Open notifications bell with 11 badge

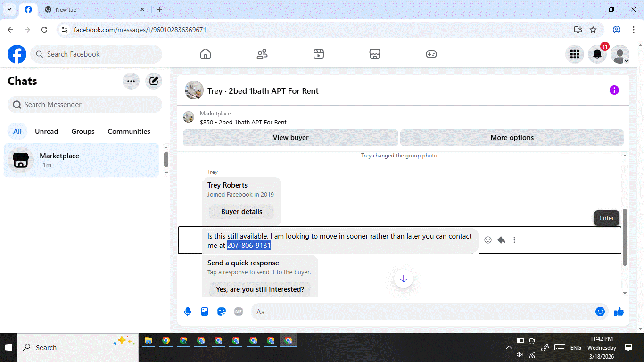click(x=597, y=54)
